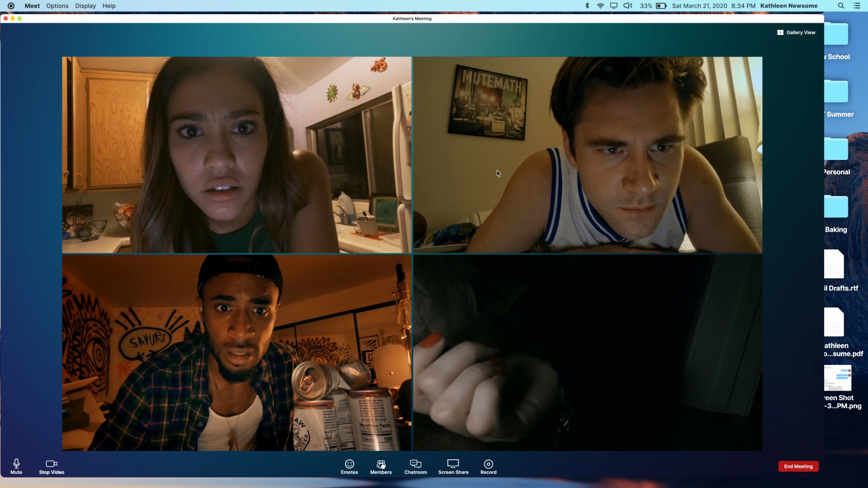868x488 pixels.
Task: Switch layout with Gallery View
Action: coord(796,33)
